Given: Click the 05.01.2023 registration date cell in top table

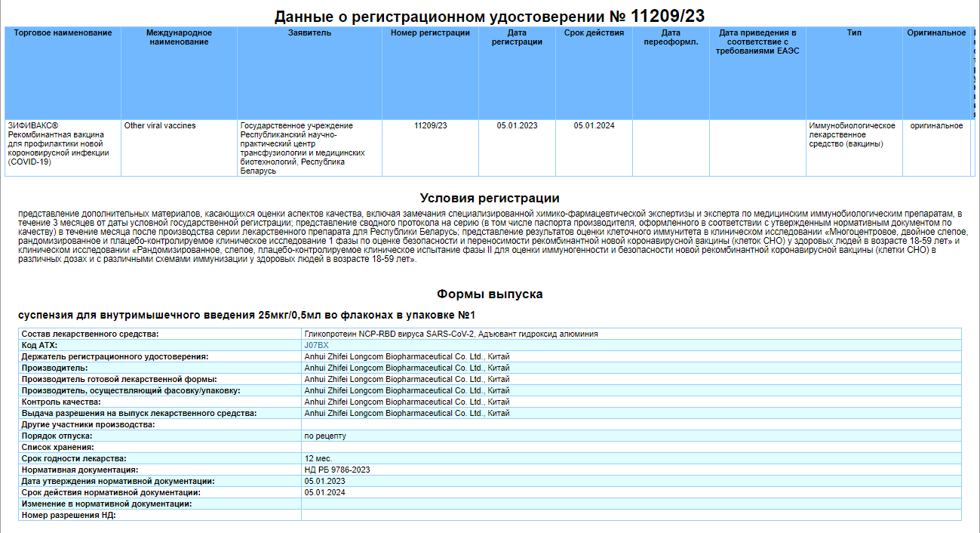Looking at the screenshot, I should (x=517, y=126).
